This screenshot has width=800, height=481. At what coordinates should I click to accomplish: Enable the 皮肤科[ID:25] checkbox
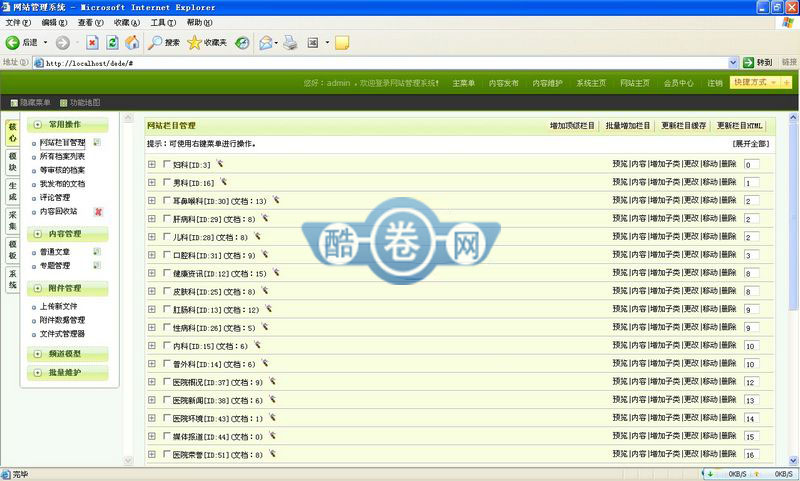pyautogui.click(x=166, y=291)
